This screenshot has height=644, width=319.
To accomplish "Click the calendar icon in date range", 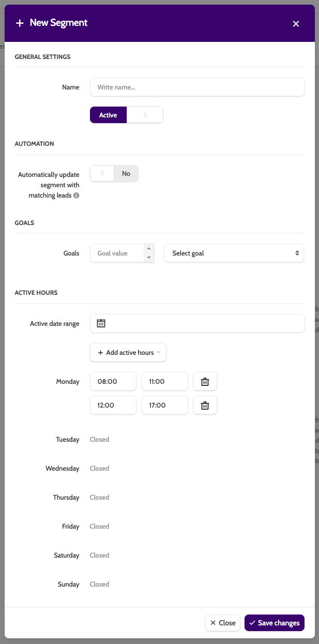I will 101,323.
